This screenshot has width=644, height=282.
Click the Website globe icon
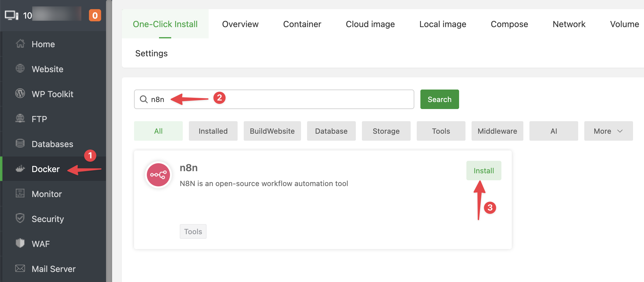pyautogui.click(x=20, y=69)
